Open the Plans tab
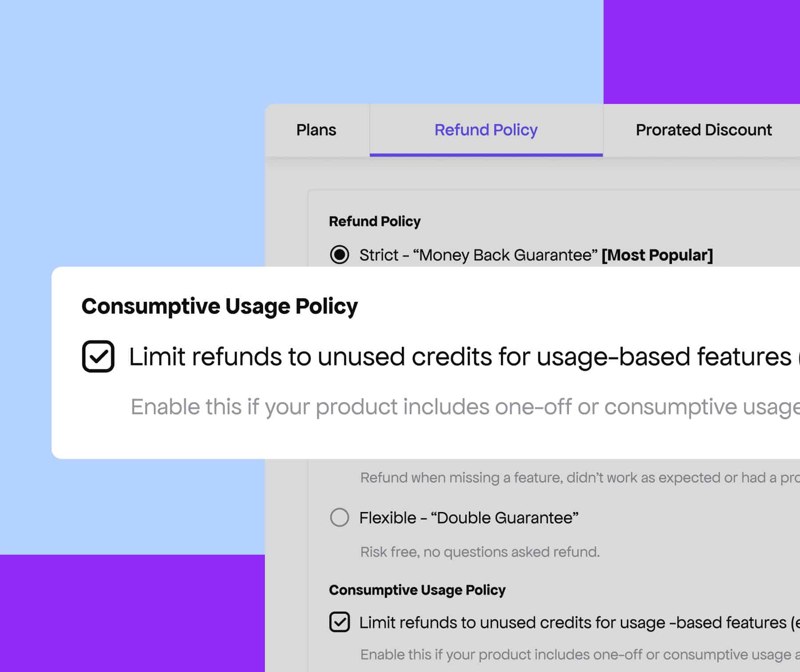800x672 pixels. pos(316,130)
